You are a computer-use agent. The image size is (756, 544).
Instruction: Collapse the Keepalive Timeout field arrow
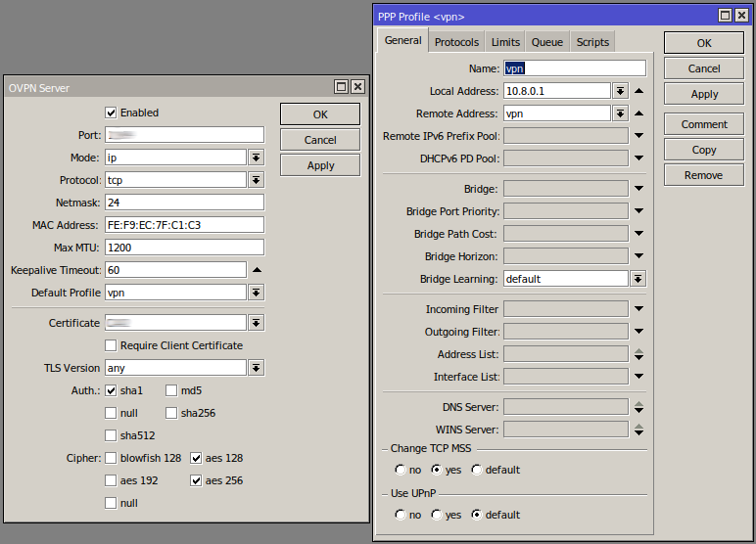coord(257,270)
